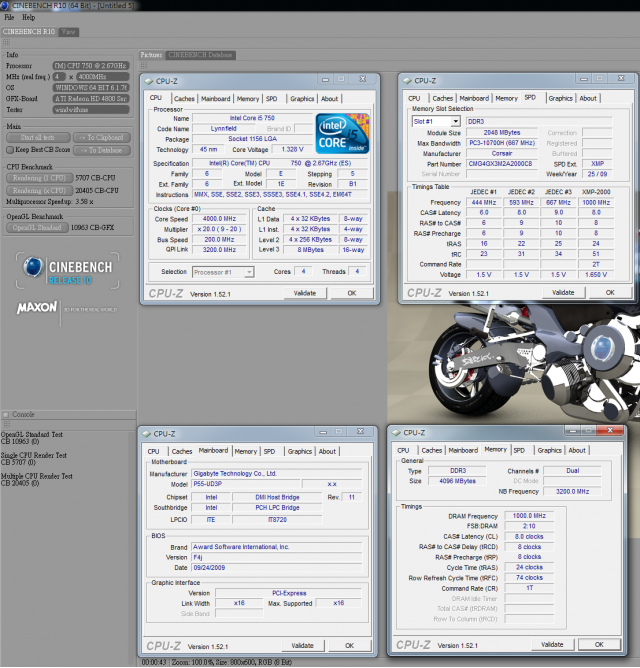640x668 pixels.
Task: Open Memory tab in Mainboard CPU-Z window
Action: [246, 452]
